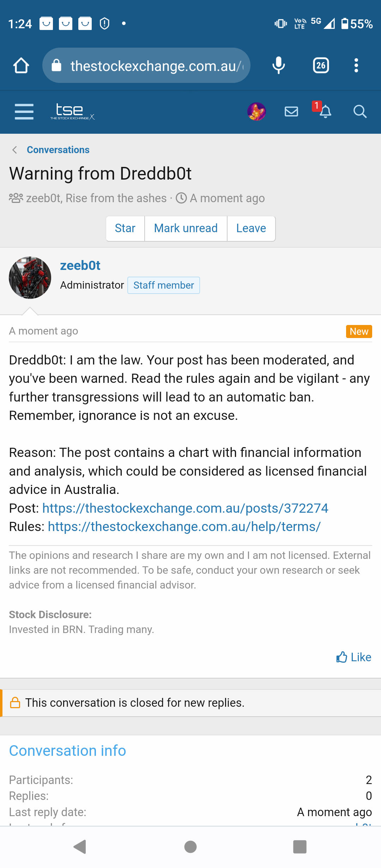Open the browser tab switcher showing 26
The image size is (381, 868).
coord(321,66)
